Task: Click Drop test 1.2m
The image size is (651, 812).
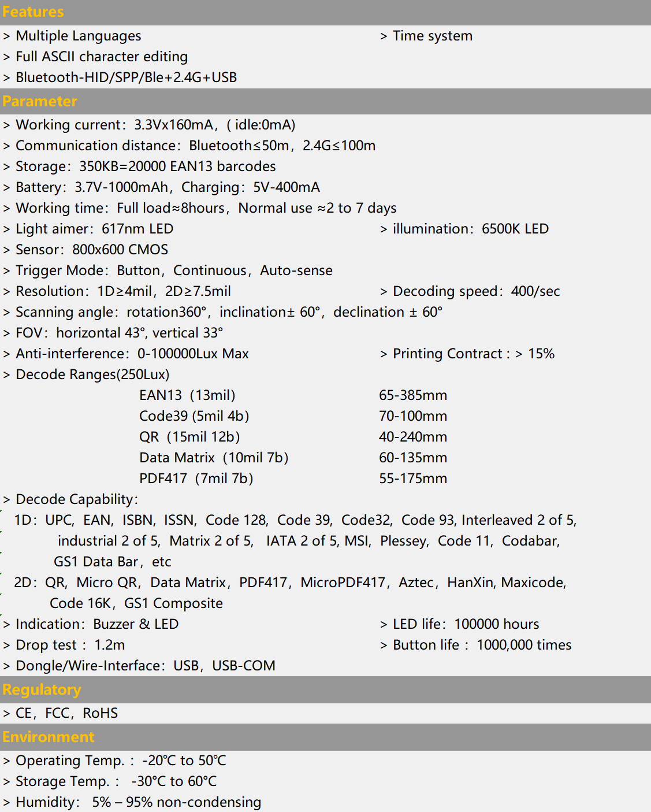Action: pos(64,645)
